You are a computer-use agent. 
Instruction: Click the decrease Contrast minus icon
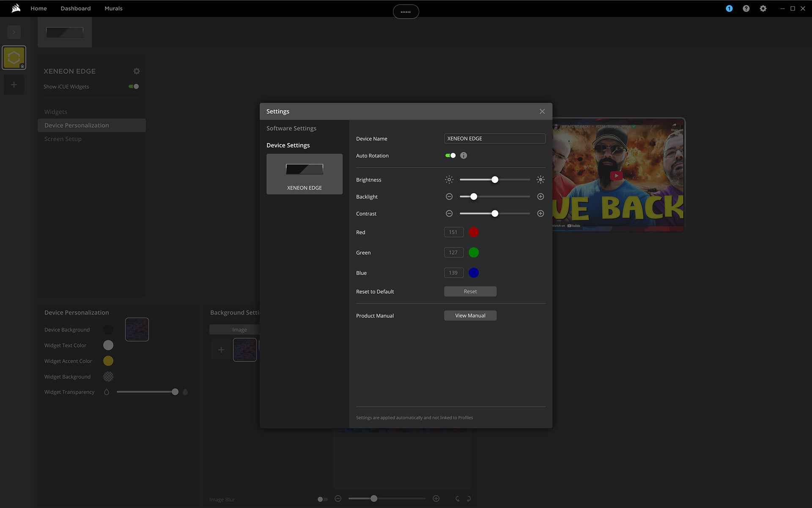point(449,213)
